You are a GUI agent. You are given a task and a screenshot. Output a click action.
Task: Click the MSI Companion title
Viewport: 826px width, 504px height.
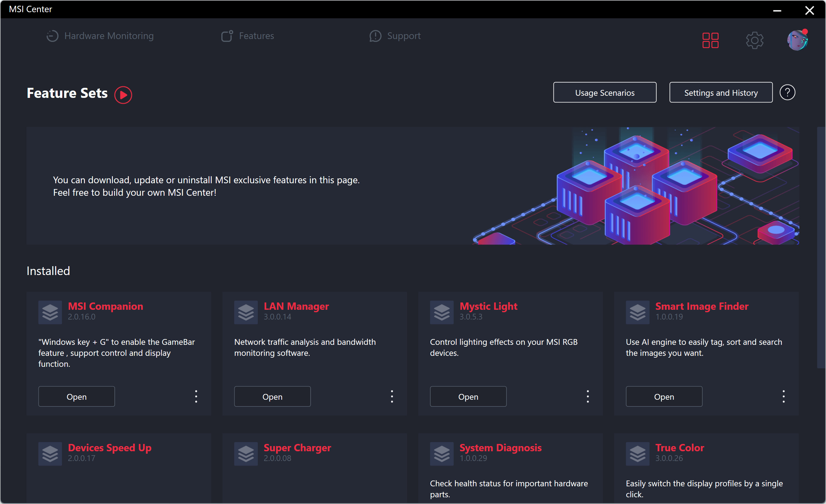105,306
